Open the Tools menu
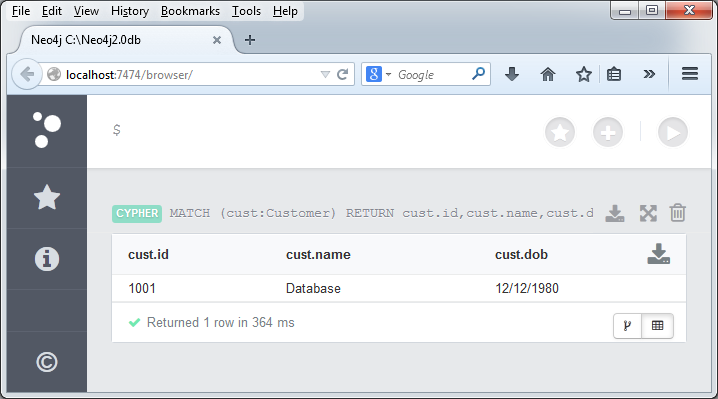Viewport: 718px width, 399px height. 246,11
